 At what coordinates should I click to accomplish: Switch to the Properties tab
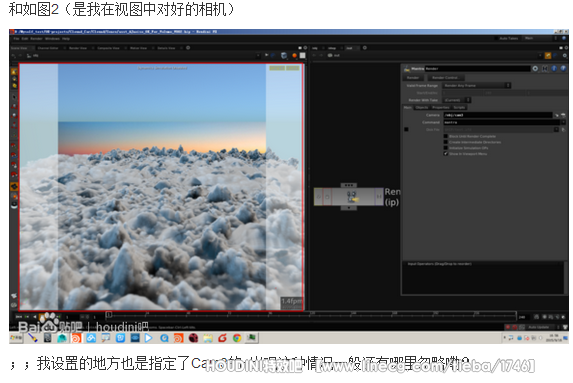pyautogui.click(x=440, y=107)
